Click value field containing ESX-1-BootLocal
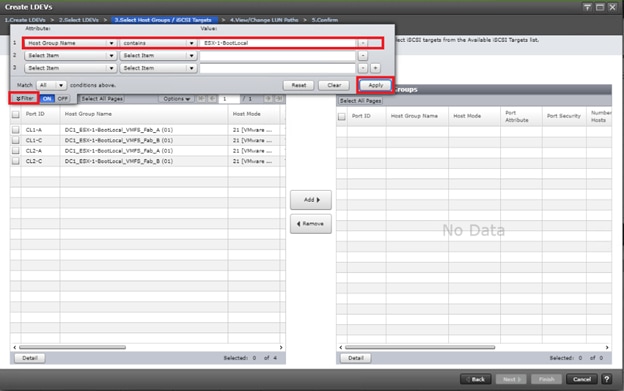The width and height of the screenshot is (624, 391). click(277, 43)
